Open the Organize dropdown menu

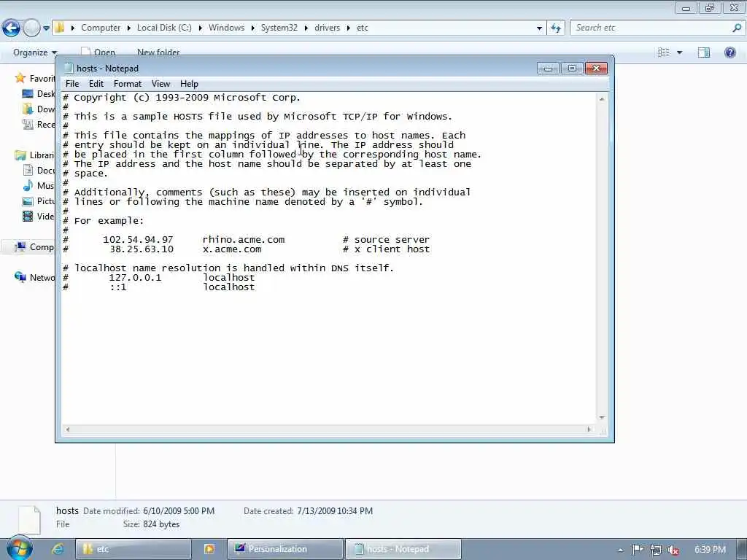[x=35, y=52]
